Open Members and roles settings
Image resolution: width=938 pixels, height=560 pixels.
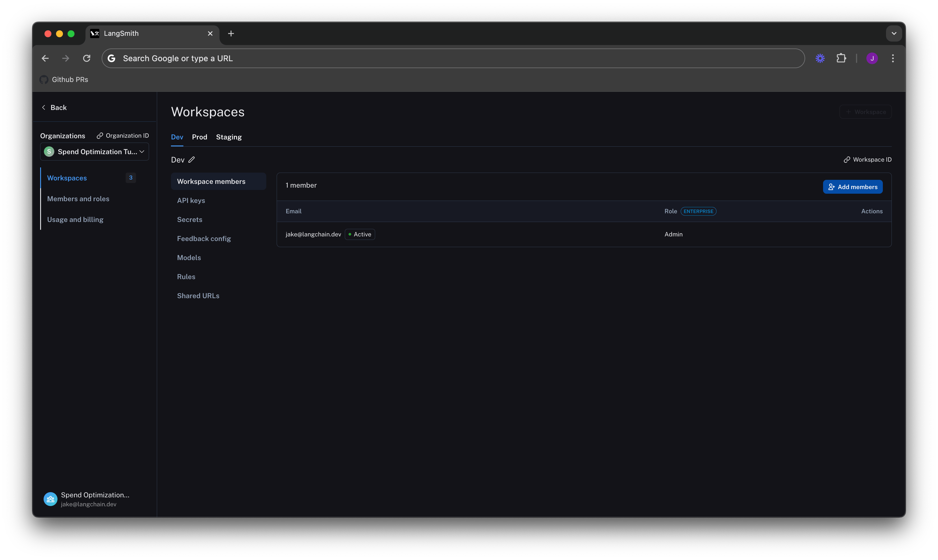(x=78, y=199)
